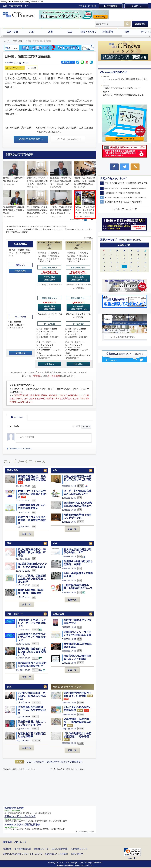The width and height of the screenshot is (151, 868).
Task: Open ホーム breadcrumb link
Action: coord(6,41)
